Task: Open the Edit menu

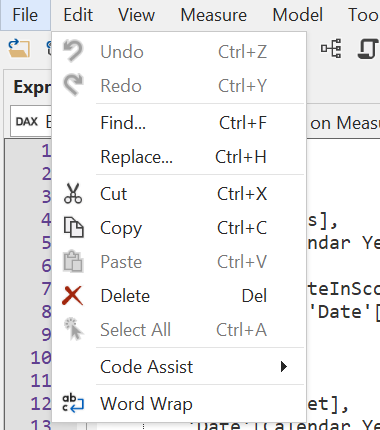Action: 78,15
